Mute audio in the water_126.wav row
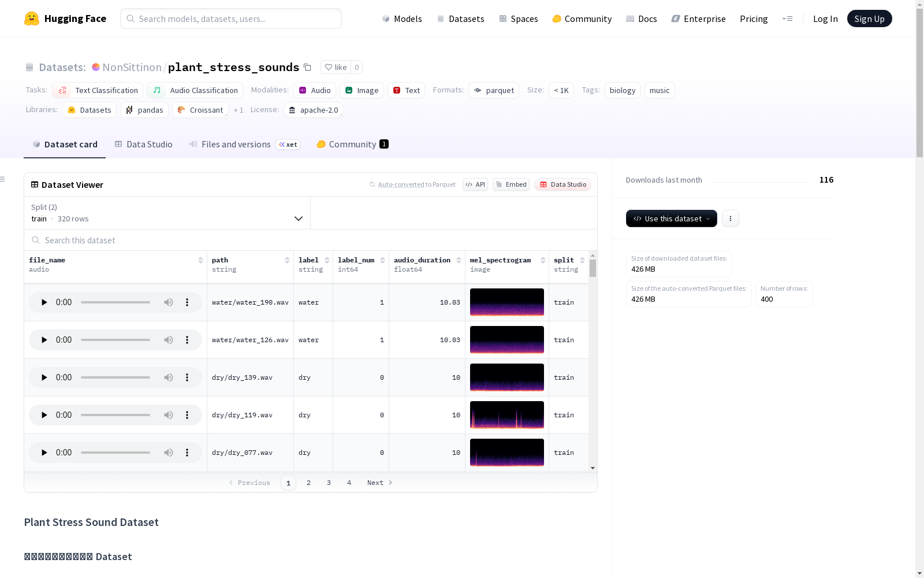Screen dimensions: 924x578 click(x=169, y=340)
